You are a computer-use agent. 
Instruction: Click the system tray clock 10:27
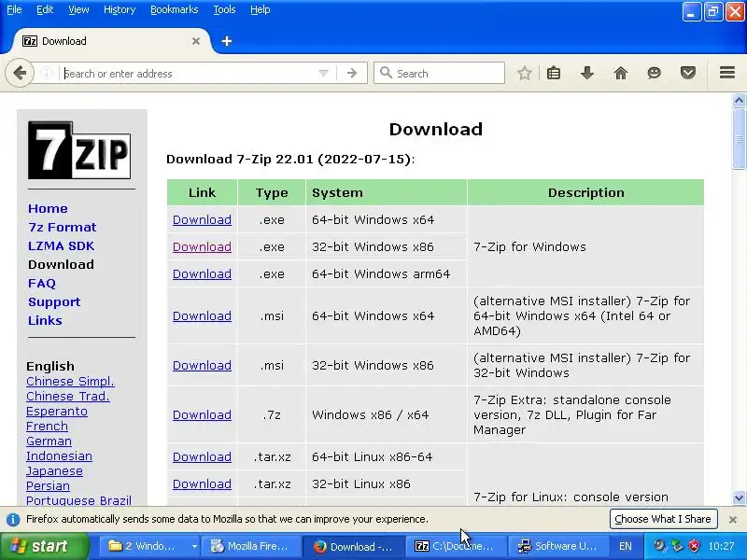coord(721,546)
